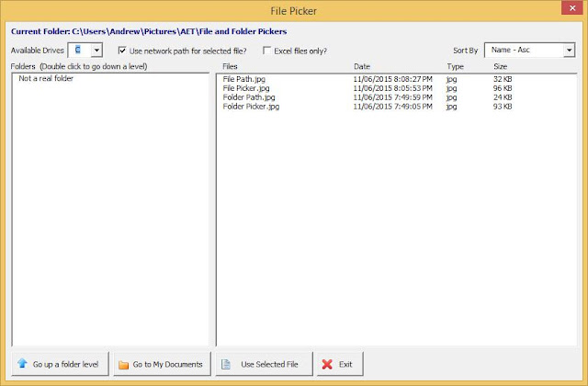
Task: Click the 32 KB size value
Action: [x=503, y=79]
